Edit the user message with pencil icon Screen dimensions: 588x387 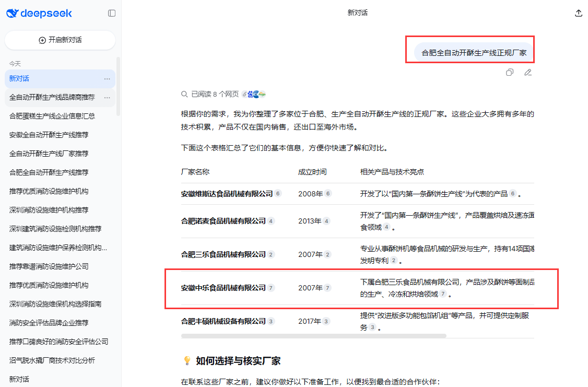click(x=528, y=73)
